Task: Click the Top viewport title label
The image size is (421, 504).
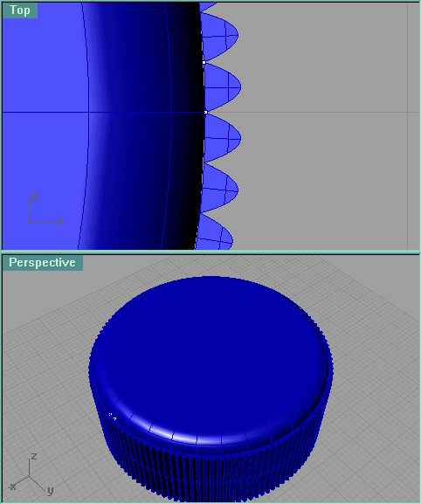Action: coord(20,10)
